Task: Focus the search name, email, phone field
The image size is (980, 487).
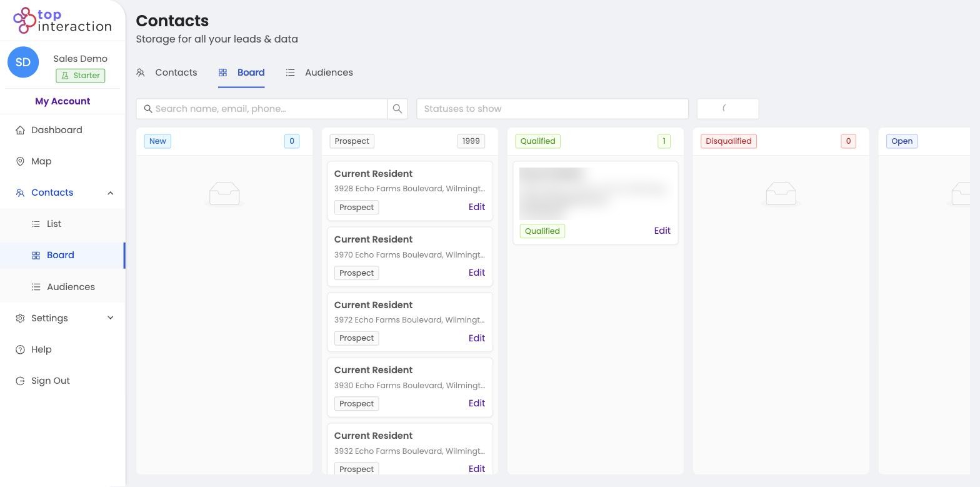Action: (x=262, y=109)
